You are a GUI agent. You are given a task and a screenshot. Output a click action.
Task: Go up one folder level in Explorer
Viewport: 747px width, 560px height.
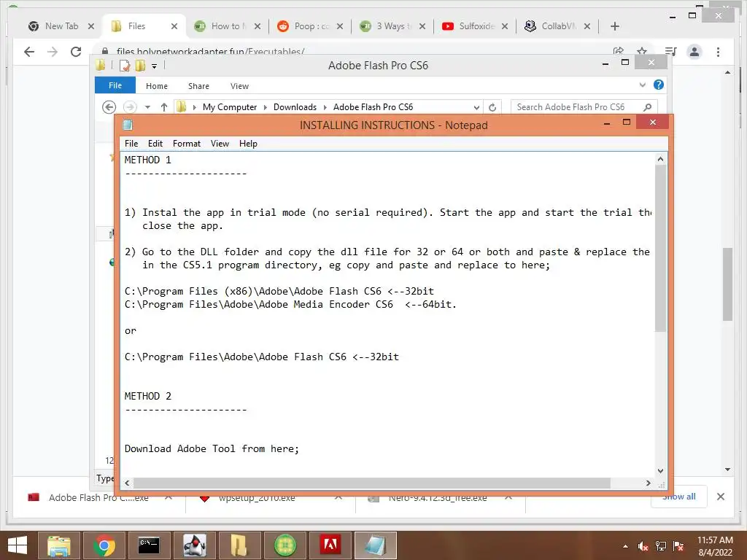click(x=164, y=107)
